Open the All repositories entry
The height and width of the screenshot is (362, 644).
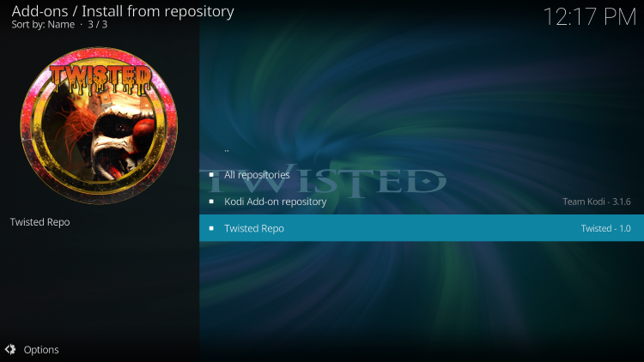[422, 175]
